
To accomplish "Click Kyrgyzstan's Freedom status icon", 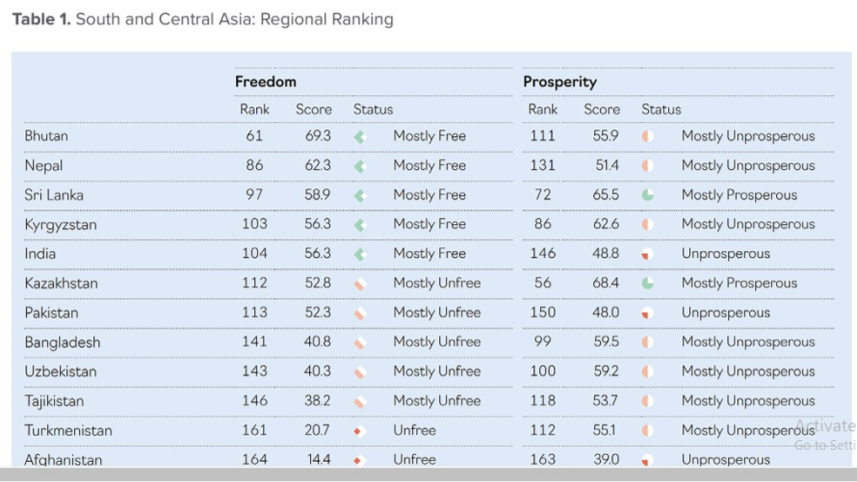I will click(360, 225).
